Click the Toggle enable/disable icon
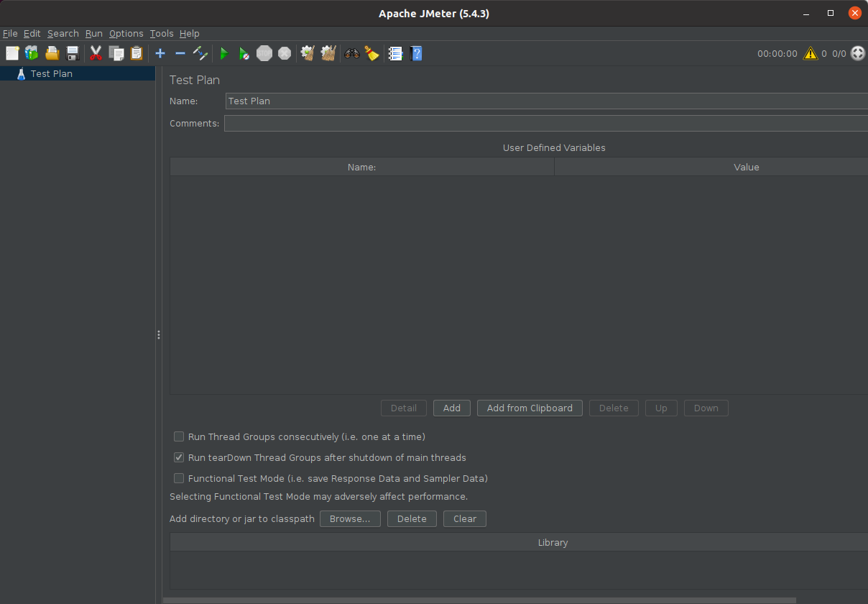This screenshot has height=604, width=868. coord(200,53)
